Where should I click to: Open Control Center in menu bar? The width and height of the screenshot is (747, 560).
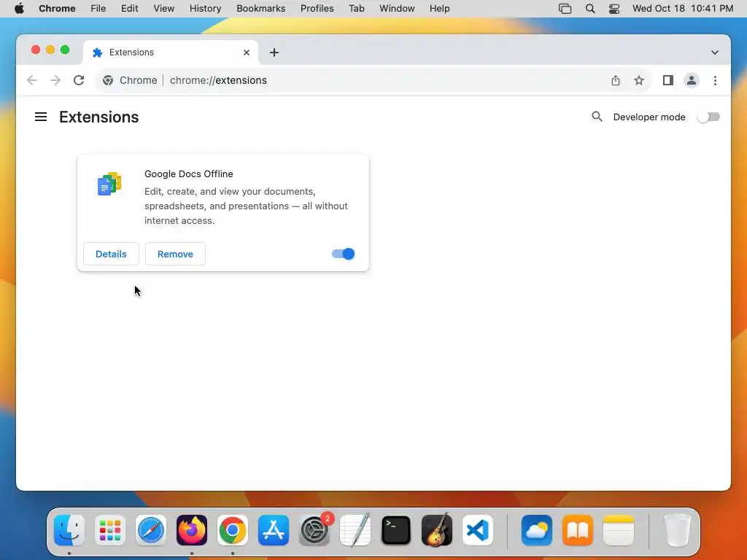[x=614, y=9]
